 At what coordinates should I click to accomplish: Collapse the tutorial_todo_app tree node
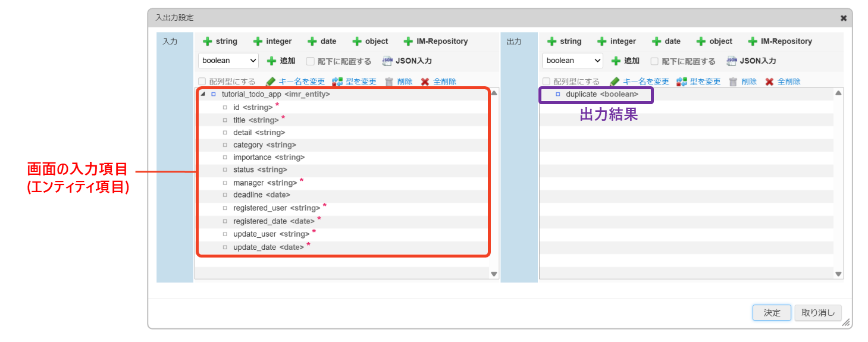point(202,94)
